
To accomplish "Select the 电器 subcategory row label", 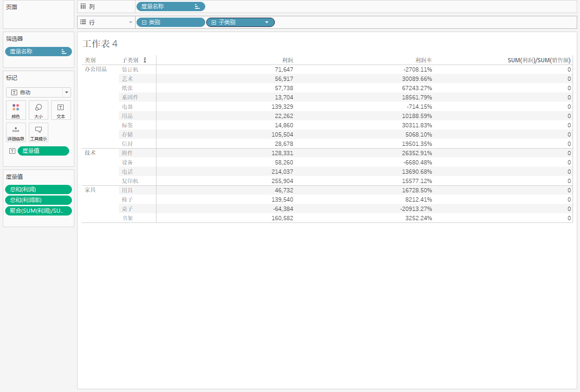I will click(x=127, y=107).
